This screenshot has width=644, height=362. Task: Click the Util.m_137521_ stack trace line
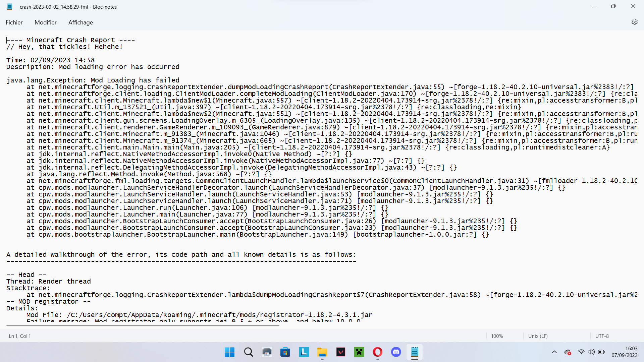[274, 107]
